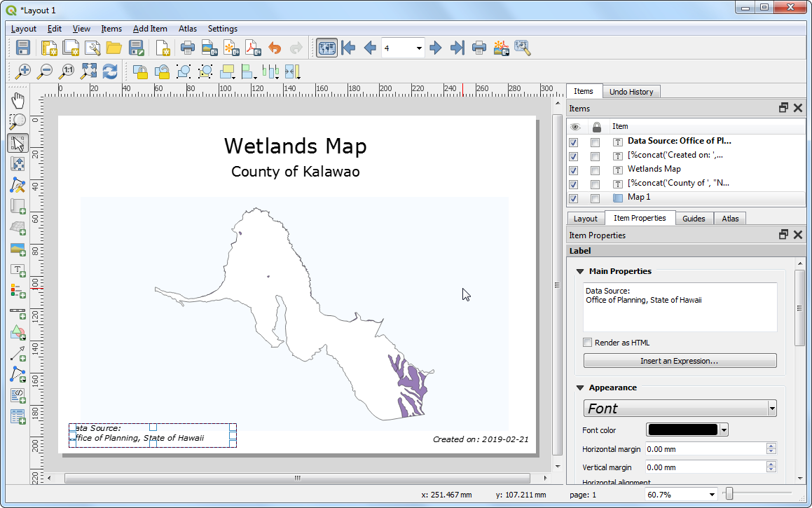Collapse the Main Properties section
This screenshot has height=508, width=812.
tap(580, 271)
